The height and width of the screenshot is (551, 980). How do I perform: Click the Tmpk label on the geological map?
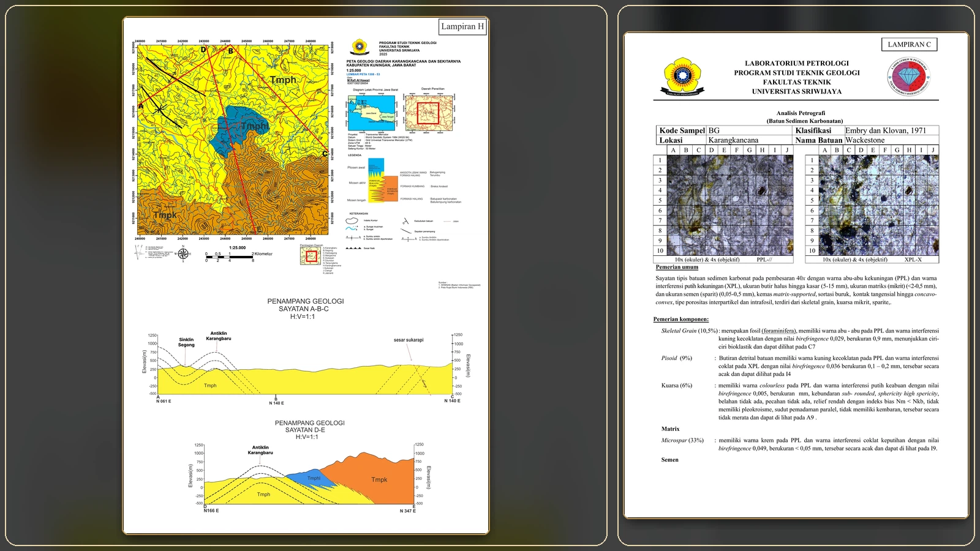point(165,215)
